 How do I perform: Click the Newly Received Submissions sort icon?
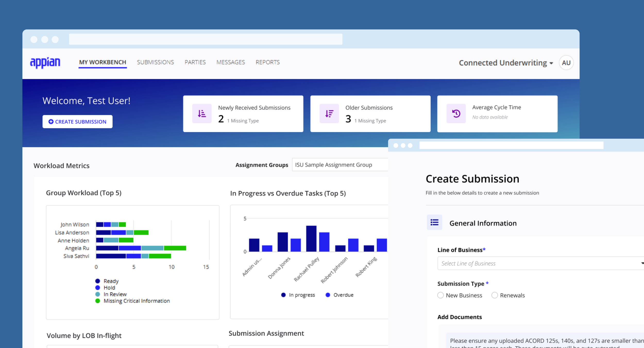click(x=202, y=113)
